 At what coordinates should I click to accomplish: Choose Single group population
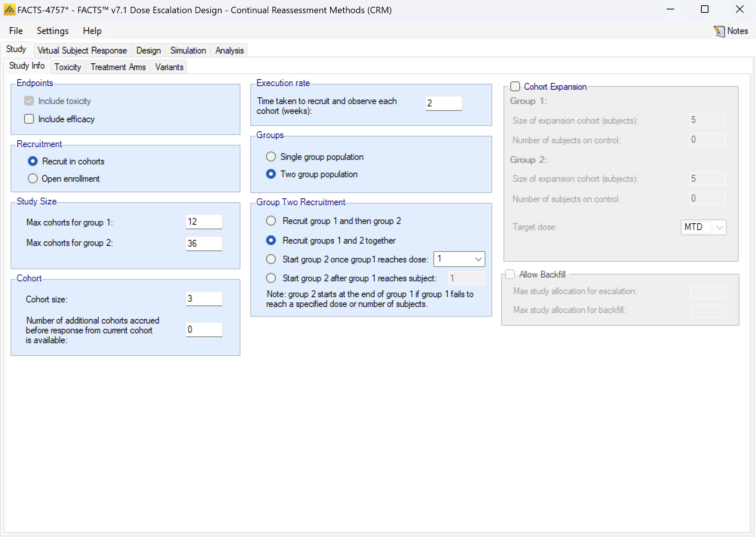pos(271,157)
